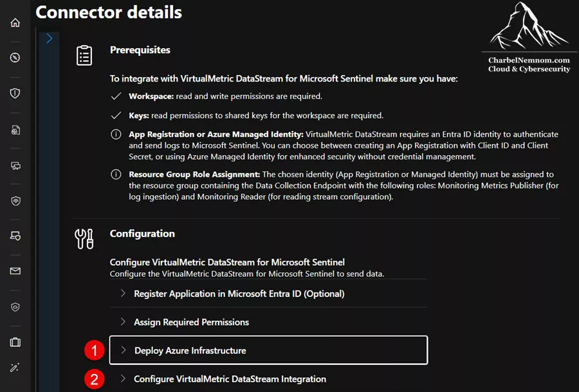
Task: Click 'To integrate with VirtualMetric DataStream' sentence
Action: (284, 78)
